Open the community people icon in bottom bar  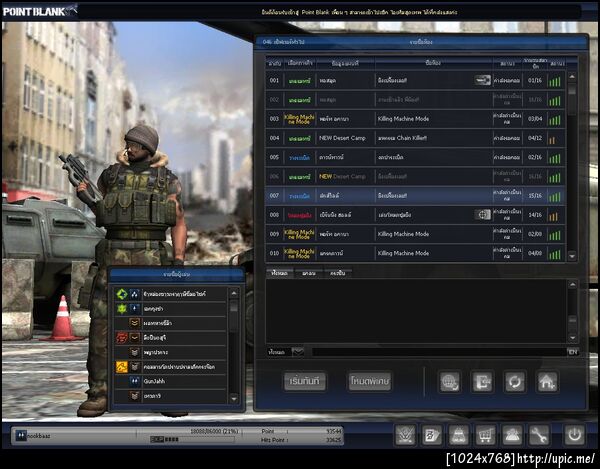tap(512, 435)
